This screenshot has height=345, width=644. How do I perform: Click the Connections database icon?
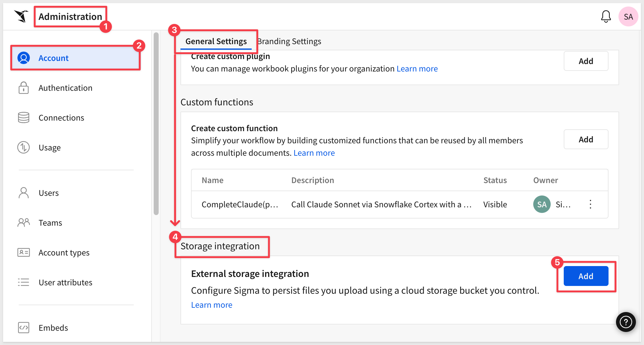[24, 118]
